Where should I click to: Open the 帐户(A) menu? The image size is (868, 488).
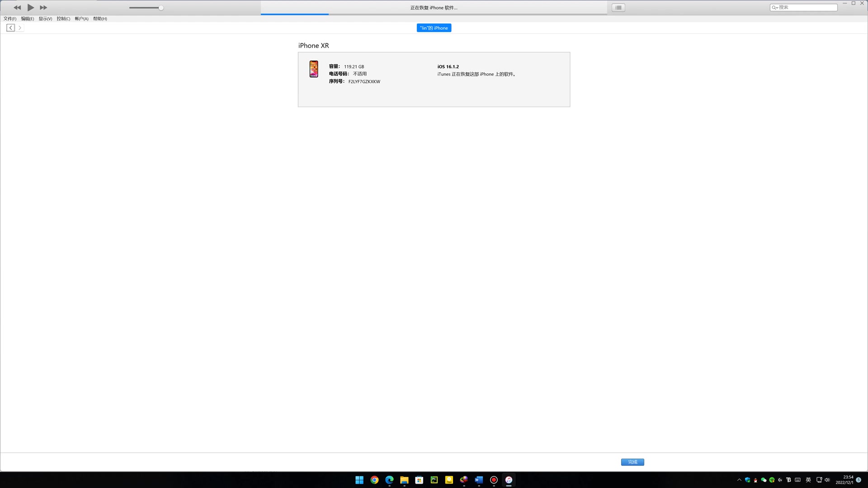point(81,19)
